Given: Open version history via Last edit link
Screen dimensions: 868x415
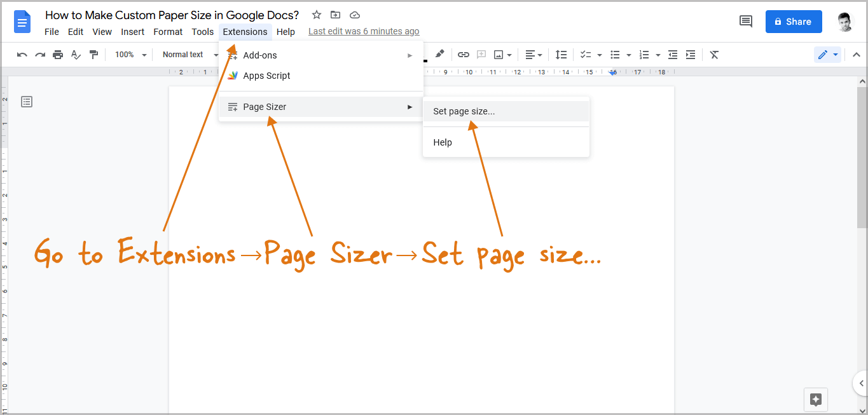Looking at the screenshot, I should [x=363, y=31].
